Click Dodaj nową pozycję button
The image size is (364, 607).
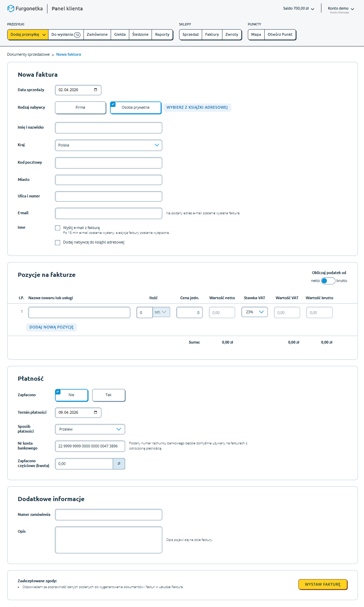(52, 327)
